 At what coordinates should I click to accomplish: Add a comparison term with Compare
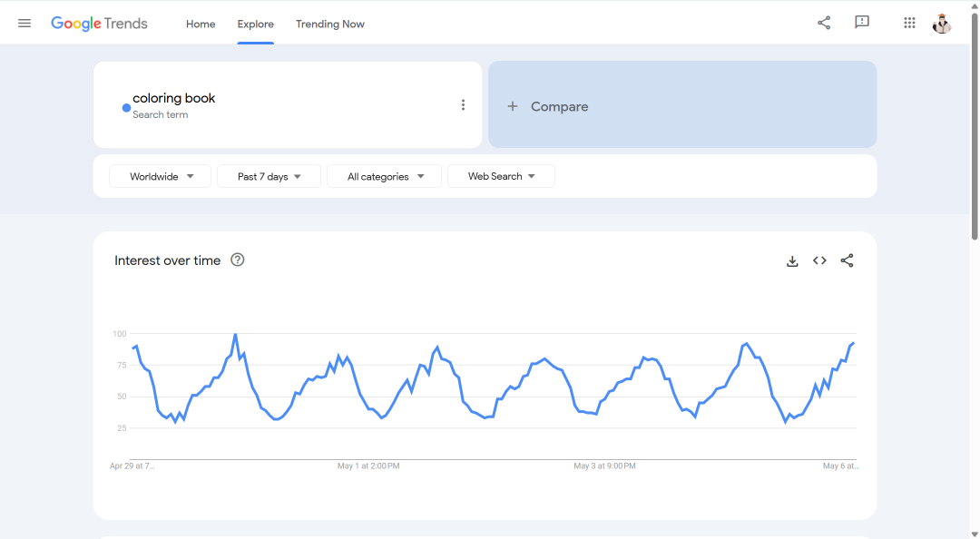(681, 104)
